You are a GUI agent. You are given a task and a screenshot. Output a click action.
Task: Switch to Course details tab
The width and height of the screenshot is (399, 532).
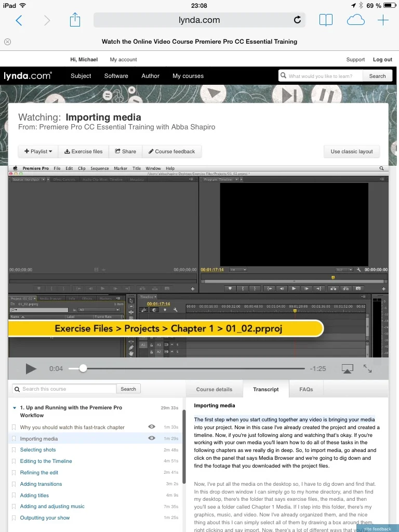click(x=214, y=389)
